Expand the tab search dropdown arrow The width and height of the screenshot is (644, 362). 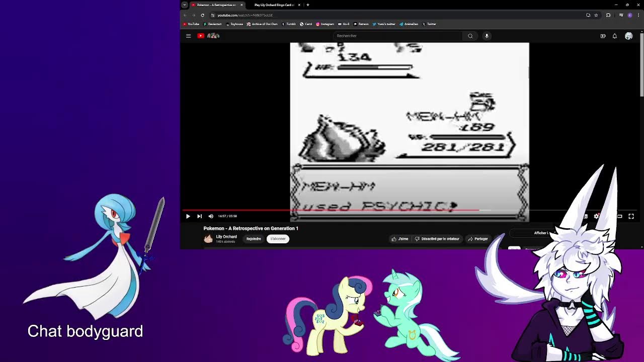pos(185,5)
